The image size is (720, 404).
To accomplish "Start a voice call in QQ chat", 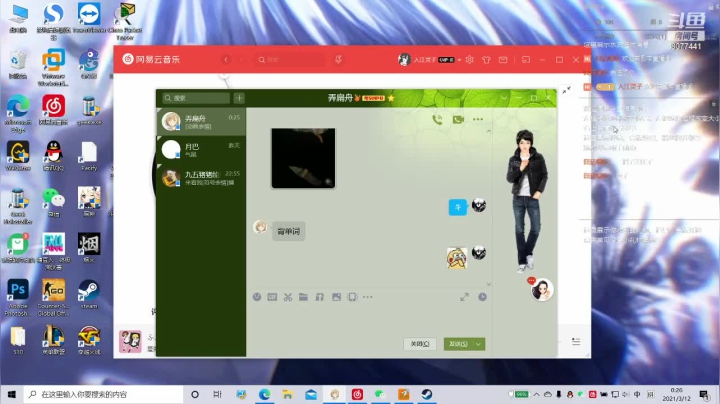I will [438, 120].
